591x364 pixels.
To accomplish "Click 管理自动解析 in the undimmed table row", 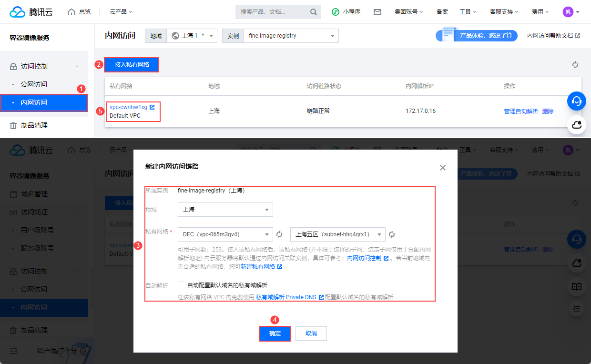I will coord(521,111).
